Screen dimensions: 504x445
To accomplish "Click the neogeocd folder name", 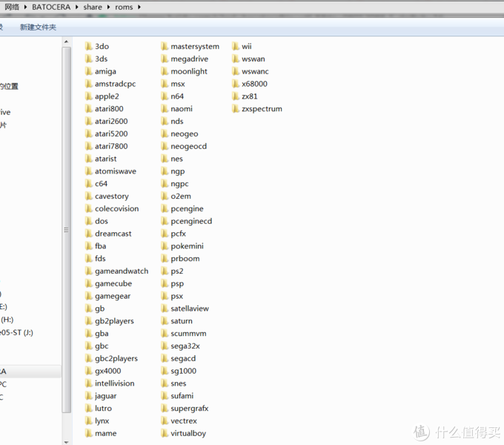I will tap(189, 146).
